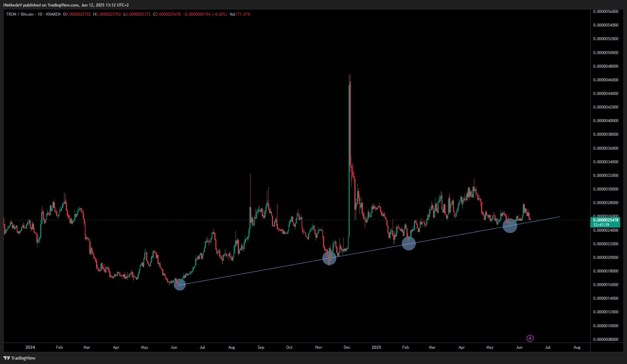Select the trendline circle at June 2024 low

coord(179,285)
